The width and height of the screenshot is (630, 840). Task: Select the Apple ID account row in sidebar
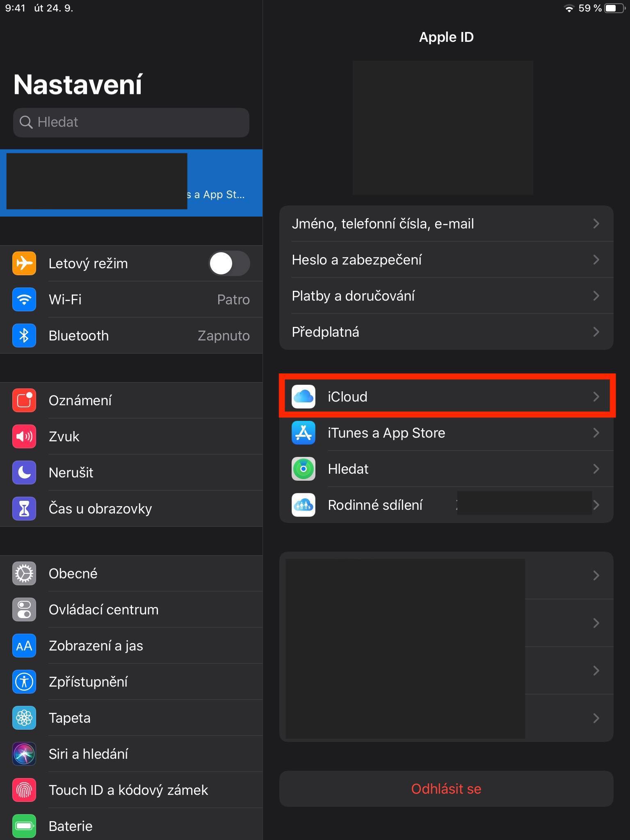click(131, 183)
